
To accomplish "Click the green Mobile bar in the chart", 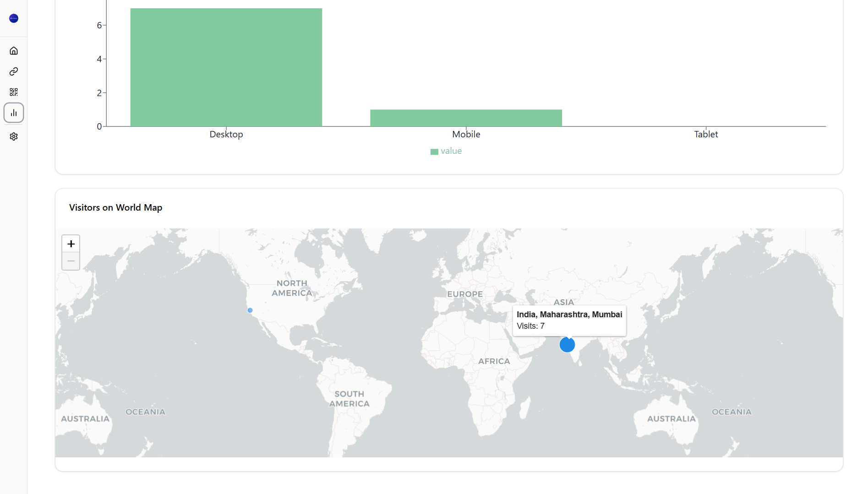I will [466, 118].
